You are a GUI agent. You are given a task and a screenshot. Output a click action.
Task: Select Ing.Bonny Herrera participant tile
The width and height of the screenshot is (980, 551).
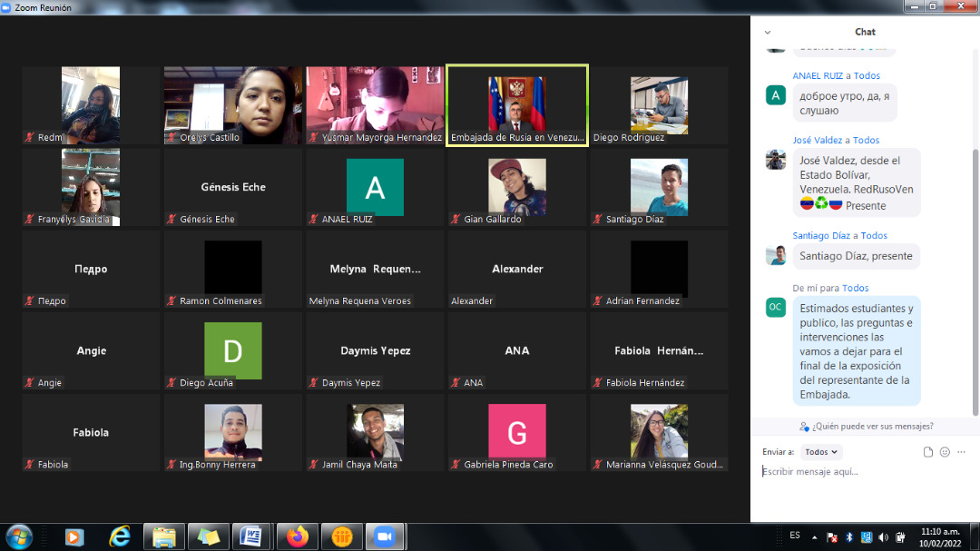pos(233,433)
